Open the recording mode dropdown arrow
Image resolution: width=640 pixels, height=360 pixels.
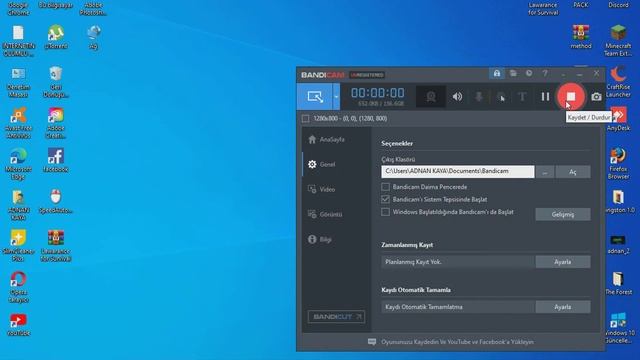tap(336, 97)
